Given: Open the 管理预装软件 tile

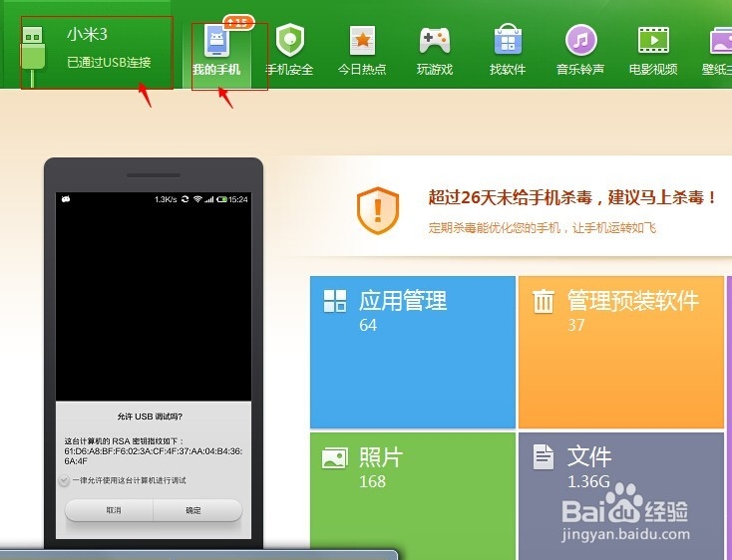Looking at the screenshot, I should (x=621, y=352).
